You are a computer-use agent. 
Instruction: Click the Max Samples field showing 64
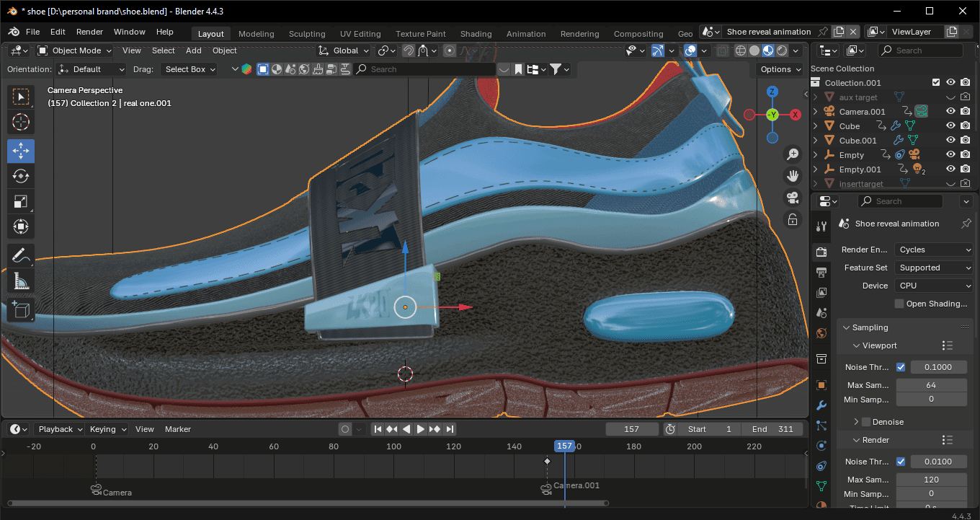tap(931, 385)
